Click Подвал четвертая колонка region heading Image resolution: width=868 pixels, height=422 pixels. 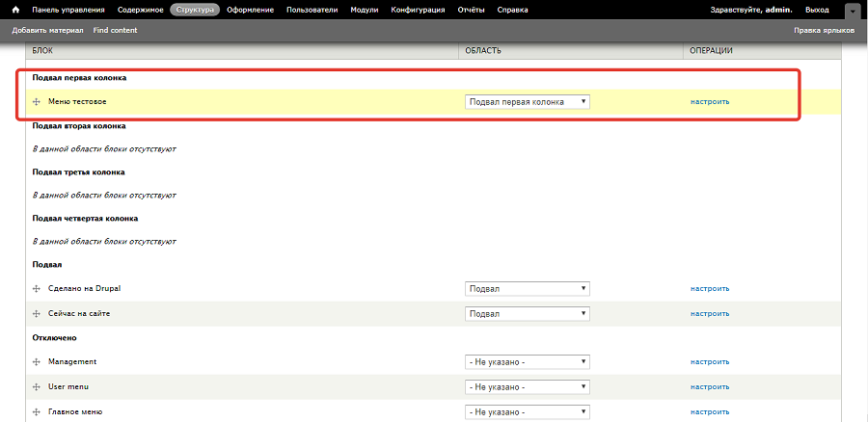(x=85, y=219)
